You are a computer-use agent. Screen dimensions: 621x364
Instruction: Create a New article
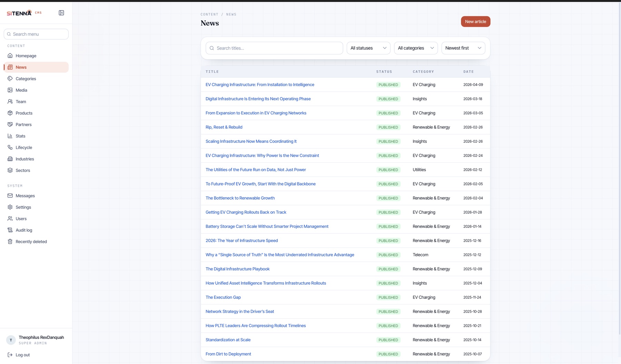pos(475,21)
